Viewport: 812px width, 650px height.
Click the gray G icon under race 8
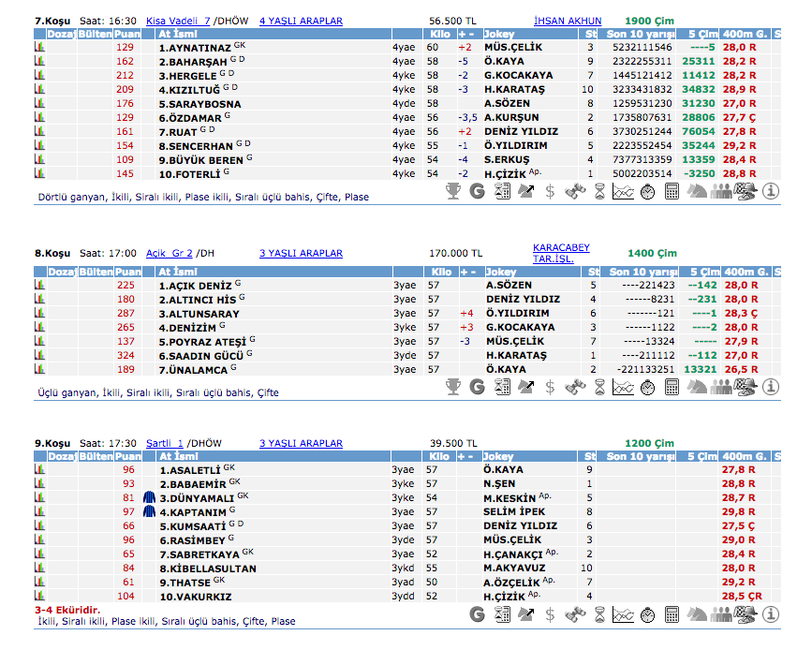click(478, 386)
